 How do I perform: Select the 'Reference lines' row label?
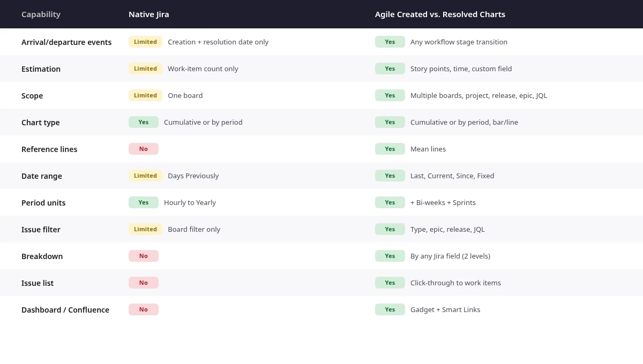point(49,149)
